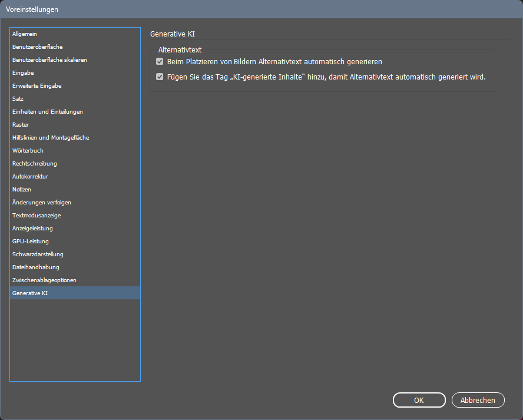Open Hilfslinien und Montagefläche settings
This screenshot has height=420, width=523.
tap(51, 138)
